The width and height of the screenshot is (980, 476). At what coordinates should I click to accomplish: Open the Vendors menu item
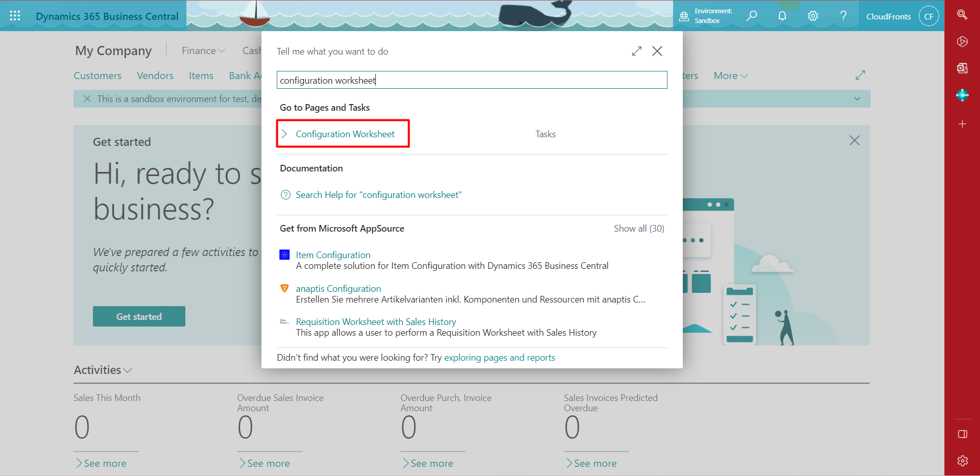pyautogui.click(x=155, y=76)
